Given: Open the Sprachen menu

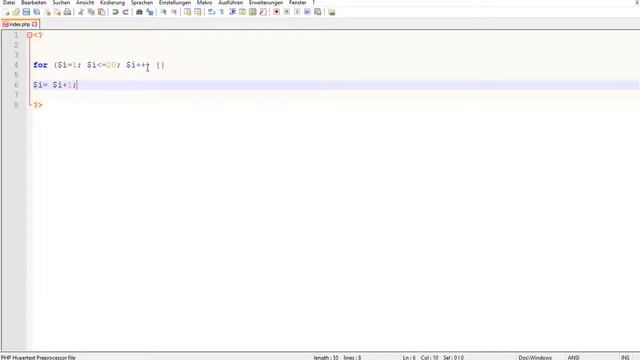Looking at the screenshot, I should (x=142, y=2).
